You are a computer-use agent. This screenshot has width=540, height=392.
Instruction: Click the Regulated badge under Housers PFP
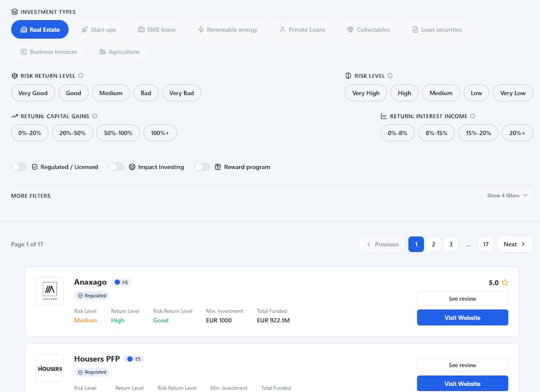click(x=92, y=372)
